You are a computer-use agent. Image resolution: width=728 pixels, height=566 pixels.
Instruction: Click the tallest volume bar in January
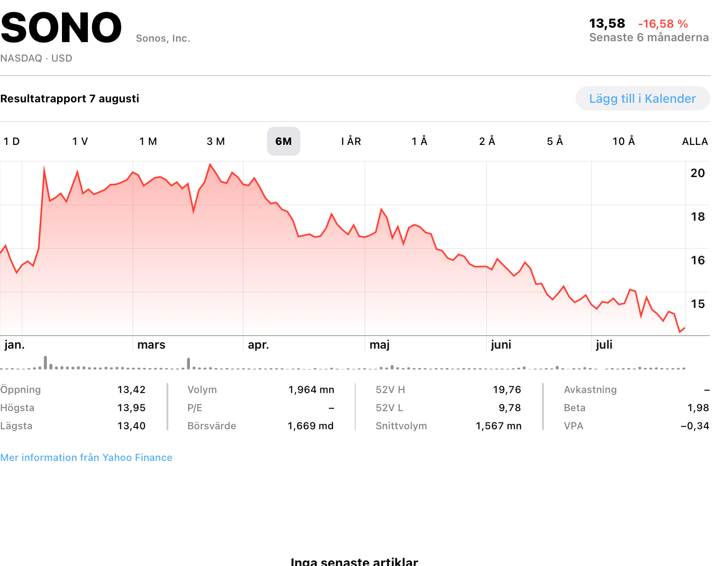[45, 363]
